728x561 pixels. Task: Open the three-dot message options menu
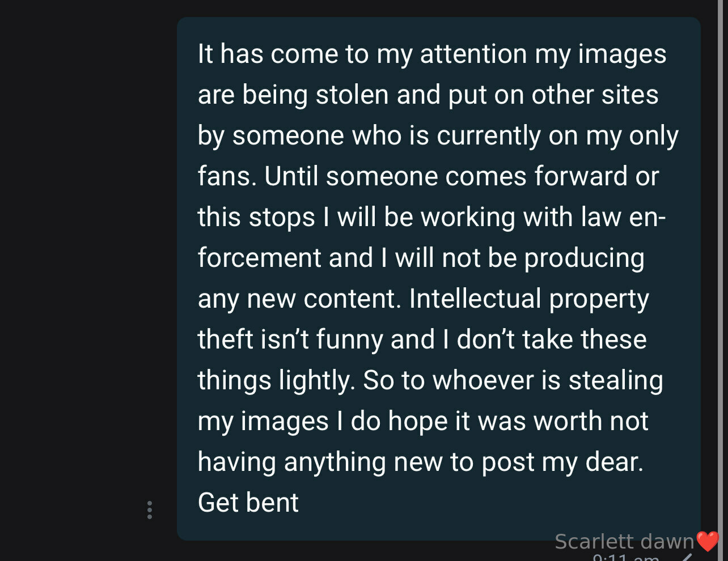click(x=150, y=510)
